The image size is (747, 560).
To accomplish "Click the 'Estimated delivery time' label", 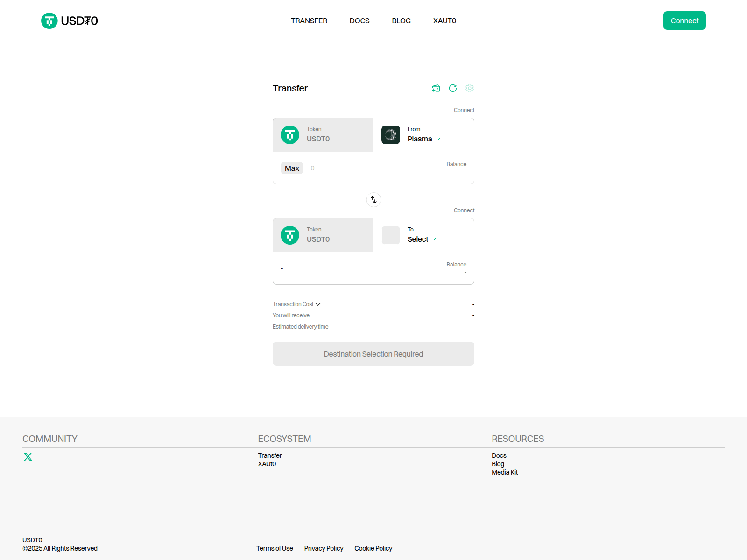I will pyautogui.click(x=300, y=327).
